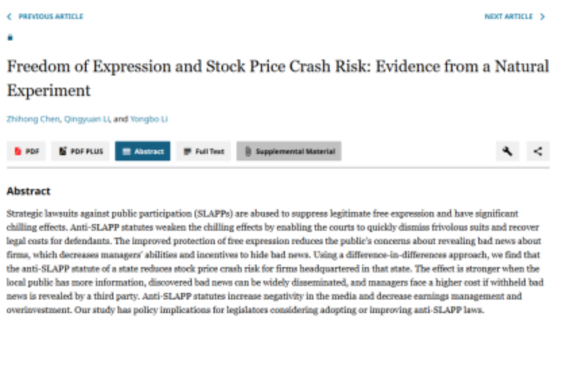Click the right chevron beside Next Article

point(542,17)
